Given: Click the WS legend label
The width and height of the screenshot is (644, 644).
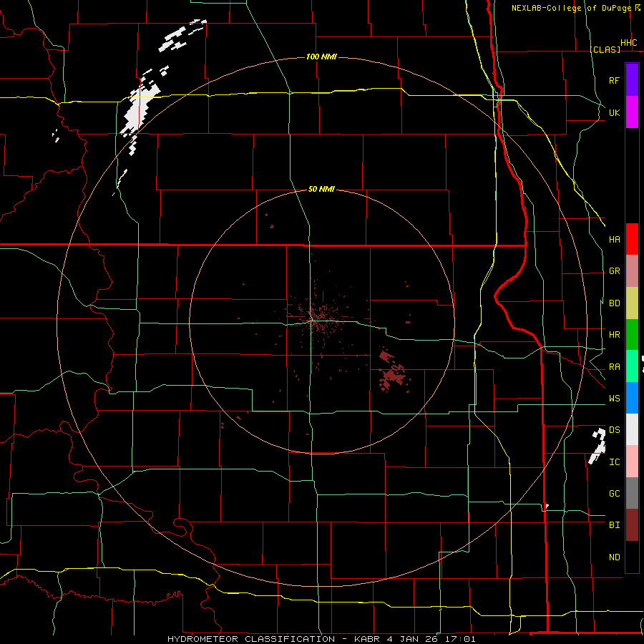Looking at the screenshot, I should click(x=614, y=398).
